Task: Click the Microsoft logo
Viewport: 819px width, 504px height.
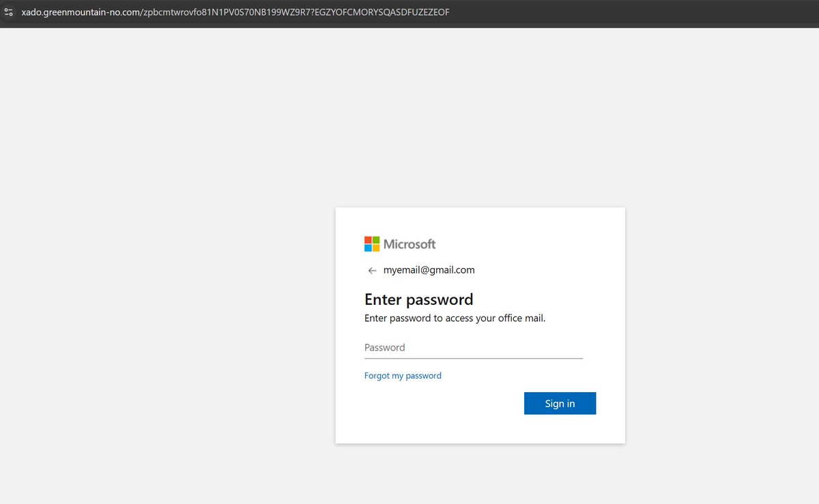Action: pos(400,244)
